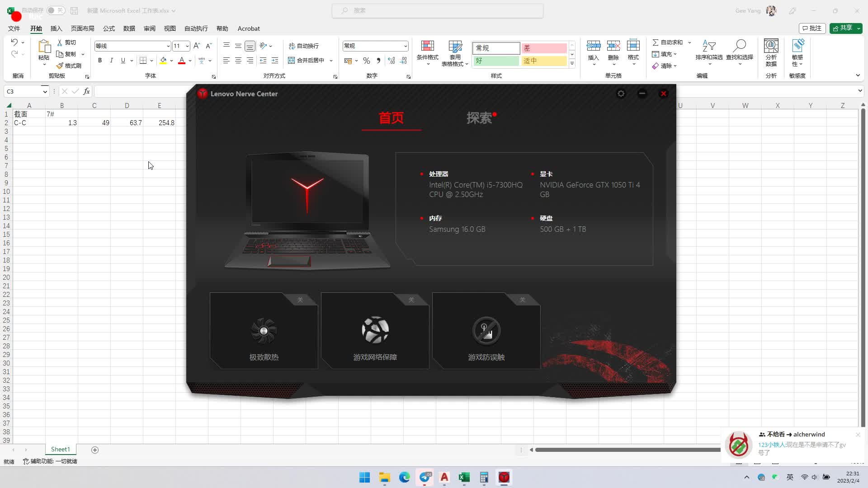
Task: Click the Format Painter brush icon
Action: pyautogui.click(x=60, y=66)
